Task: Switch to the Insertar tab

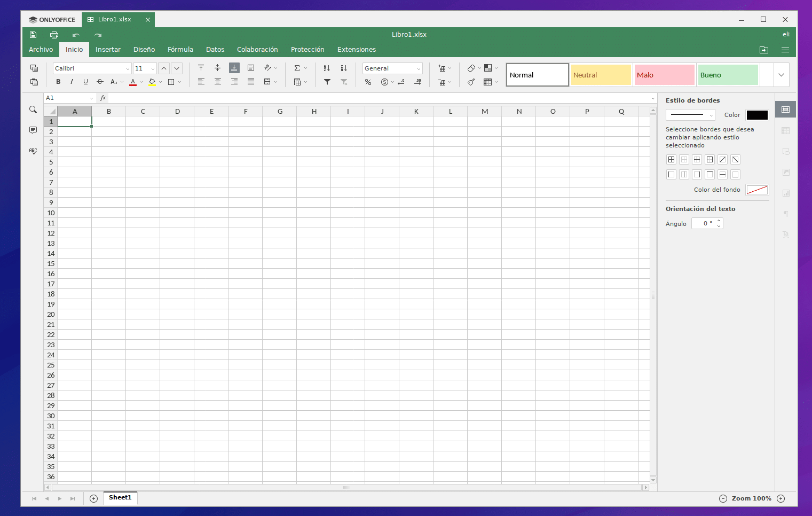Action: pyautogui.click(x=108, y=50)
